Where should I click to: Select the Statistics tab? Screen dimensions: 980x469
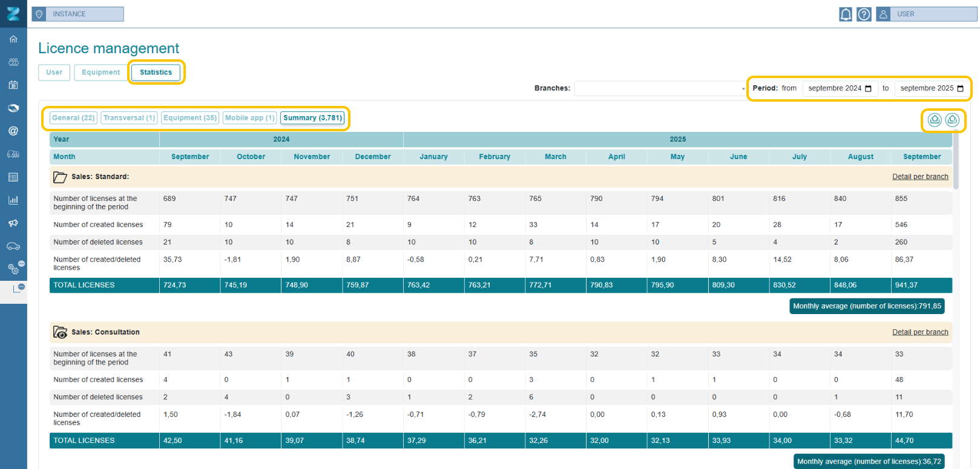(x=156, y=73)
